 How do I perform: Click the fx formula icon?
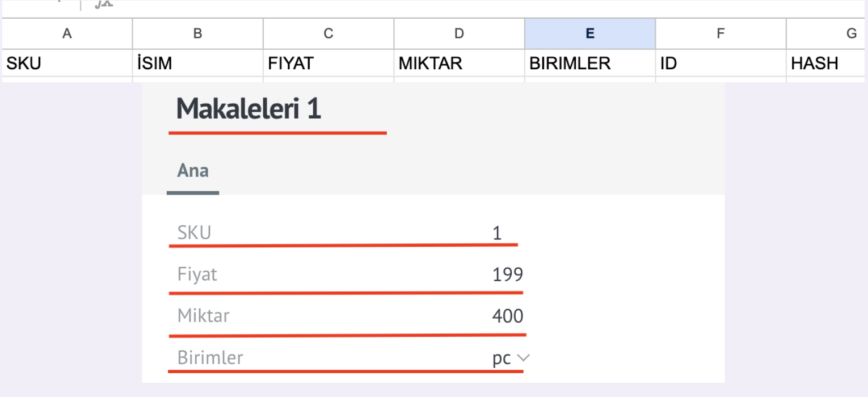tap(103, 4)
